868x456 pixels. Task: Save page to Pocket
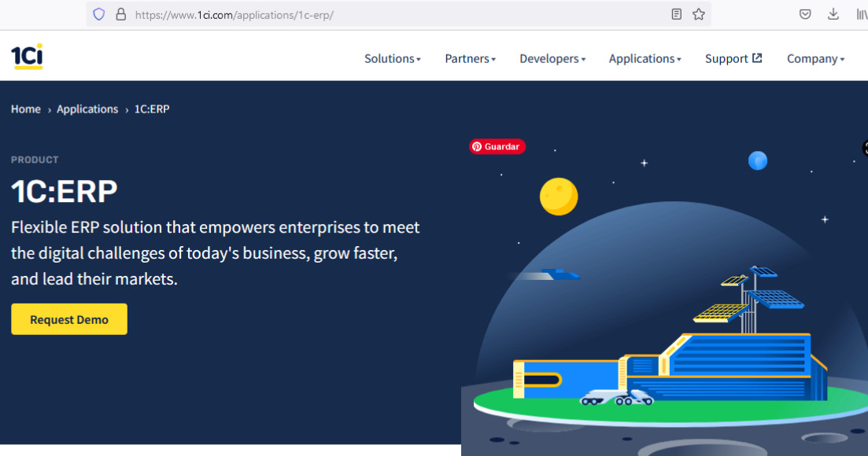click(806, 14)
